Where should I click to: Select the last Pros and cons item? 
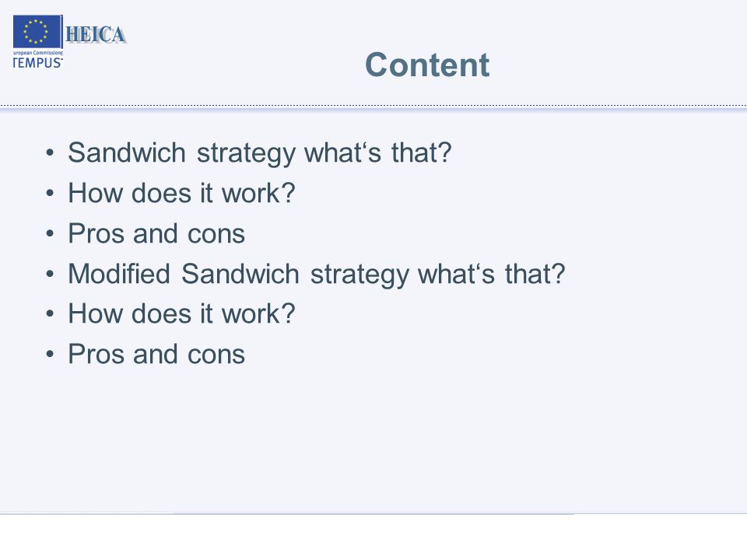[x=156, y=354]
